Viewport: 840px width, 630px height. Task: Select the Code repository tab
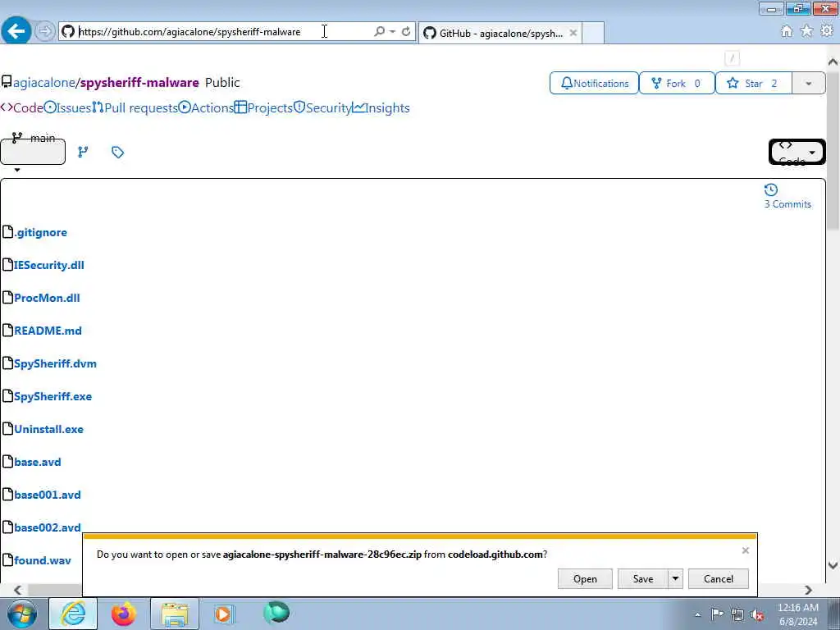click(22, 107)
